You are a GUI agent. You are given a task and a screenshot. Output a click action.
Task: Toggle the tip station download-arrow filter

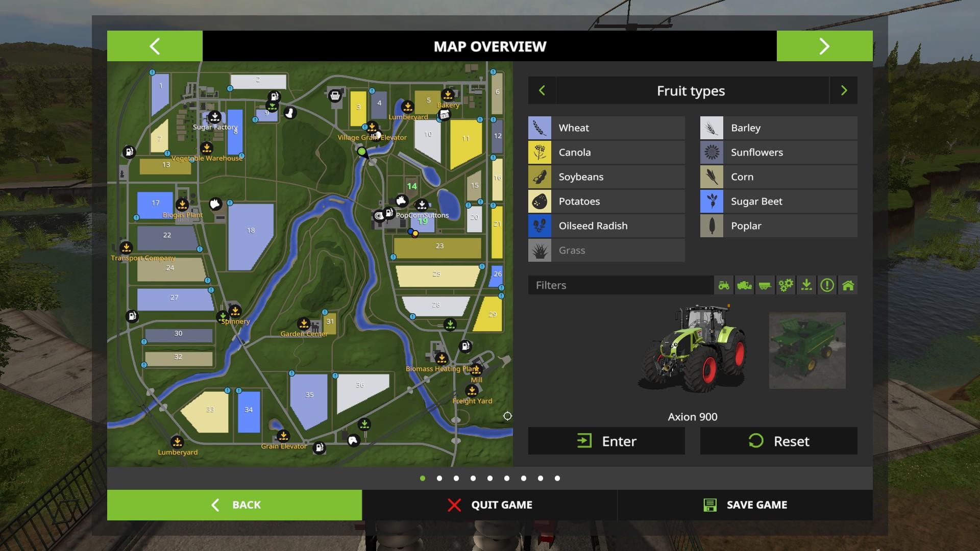[x=806, y=285]
